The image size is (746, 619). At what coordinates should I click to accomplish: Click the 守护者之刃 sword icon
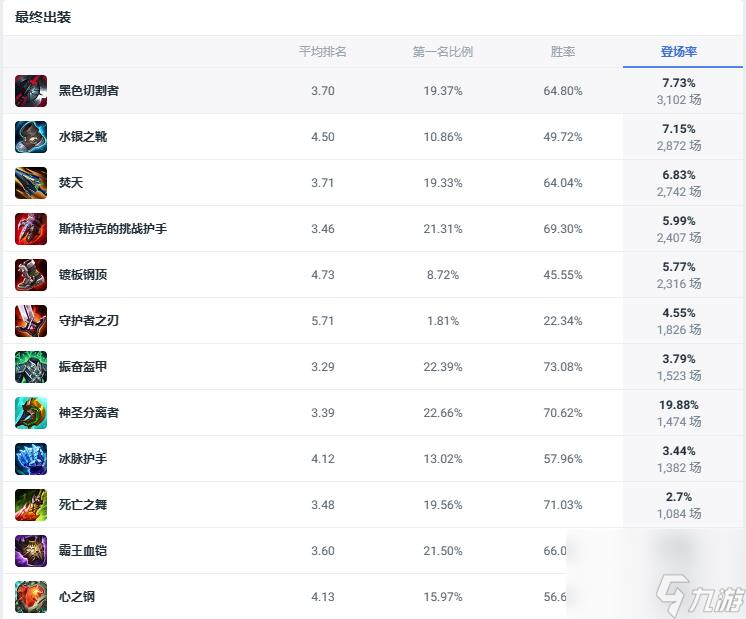coord(31,321)
